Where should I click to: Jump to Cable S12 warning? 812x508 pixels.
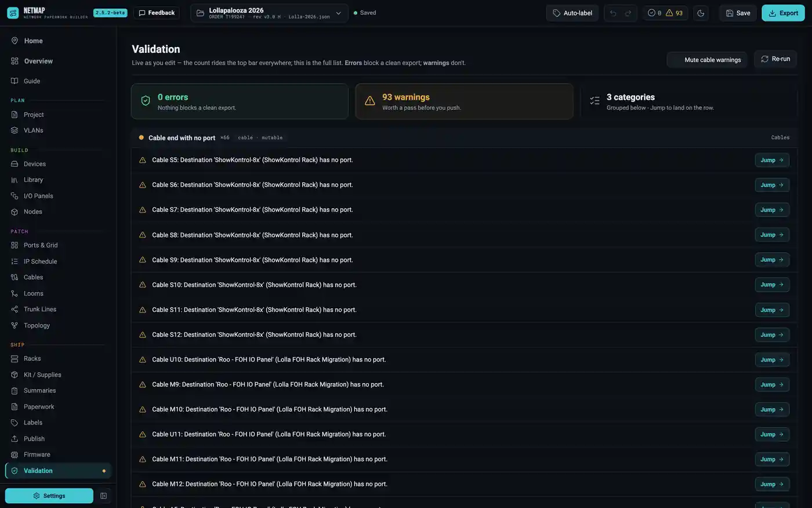coord(772,334)
